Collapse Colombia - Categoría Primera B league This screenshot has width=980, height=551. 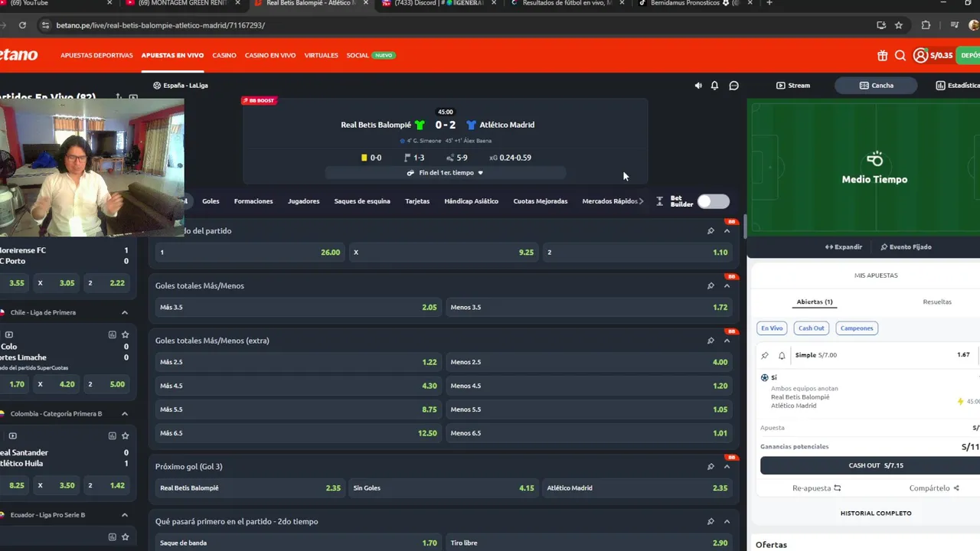(x=125, y=414)
